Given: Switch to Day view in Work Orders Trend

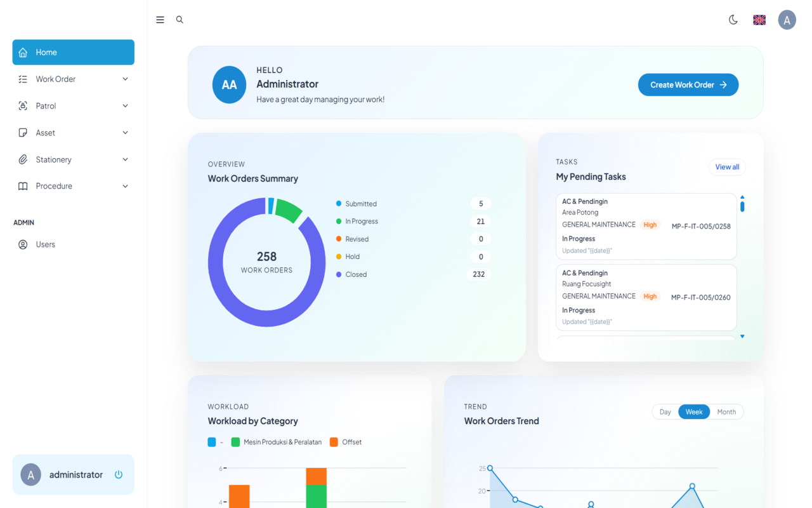Looking at the screenshot, I should click(665, 411).
